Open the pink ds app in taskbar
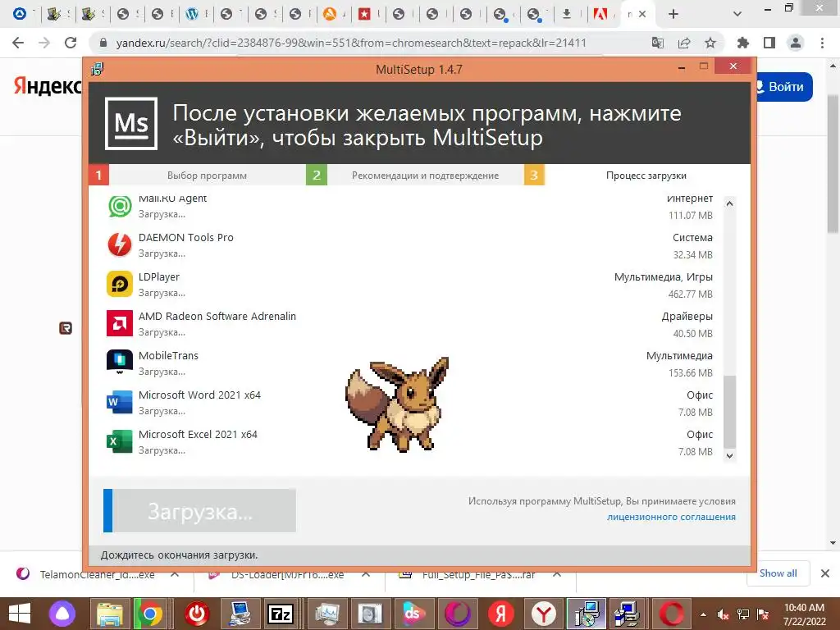This screenshot has width=840, height=630. (413, 614)
